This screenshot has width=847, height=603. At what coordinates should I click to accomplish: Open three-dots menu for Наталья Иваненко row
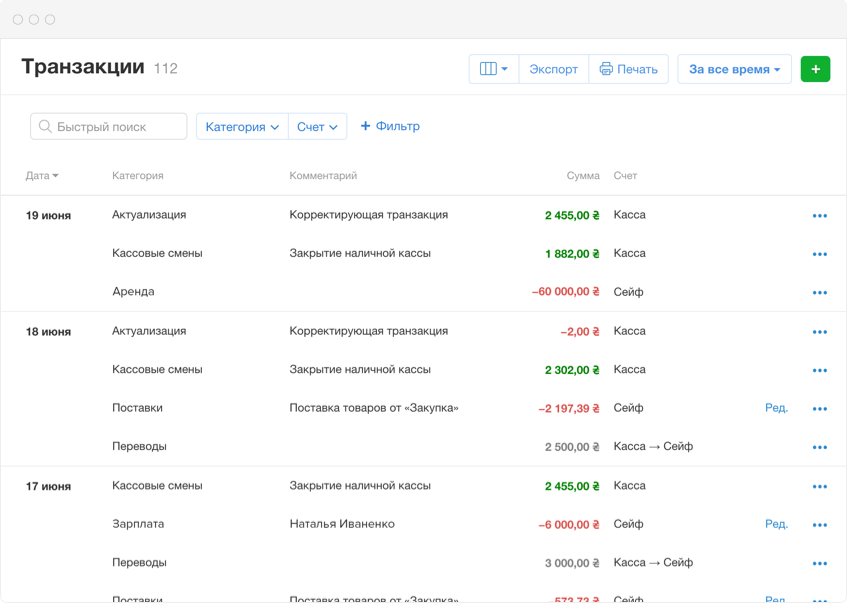pos(820,525)
